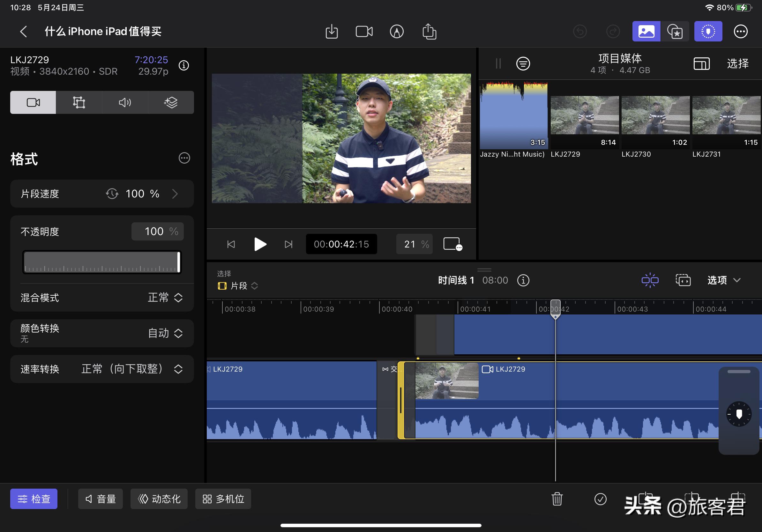Open the 混合模式 blend mode dropdown
Viewport: 762px width, 532px height.
[x=165, y=298]
